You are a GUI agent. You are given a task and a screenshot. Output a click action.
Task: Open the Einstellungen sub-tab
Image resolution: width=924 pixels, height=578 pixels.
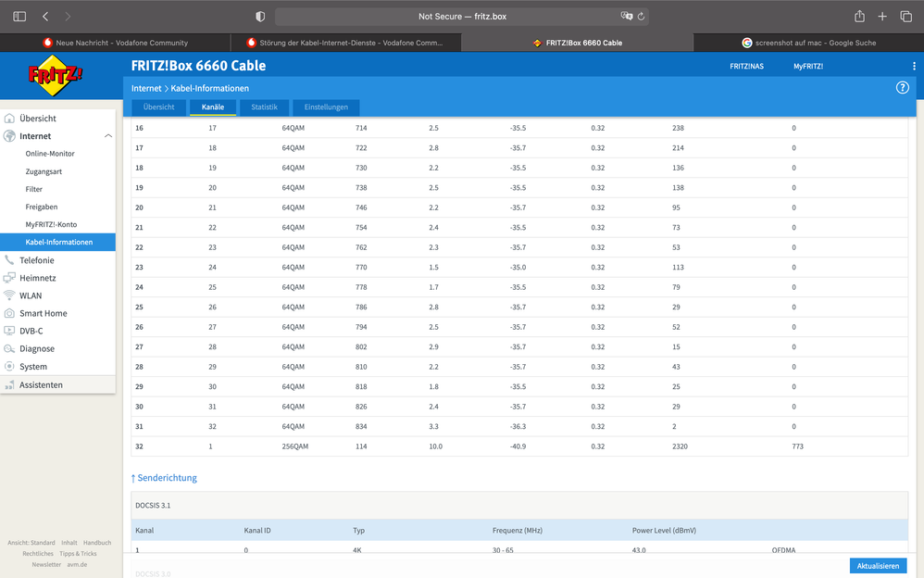(x=326, y=107)
